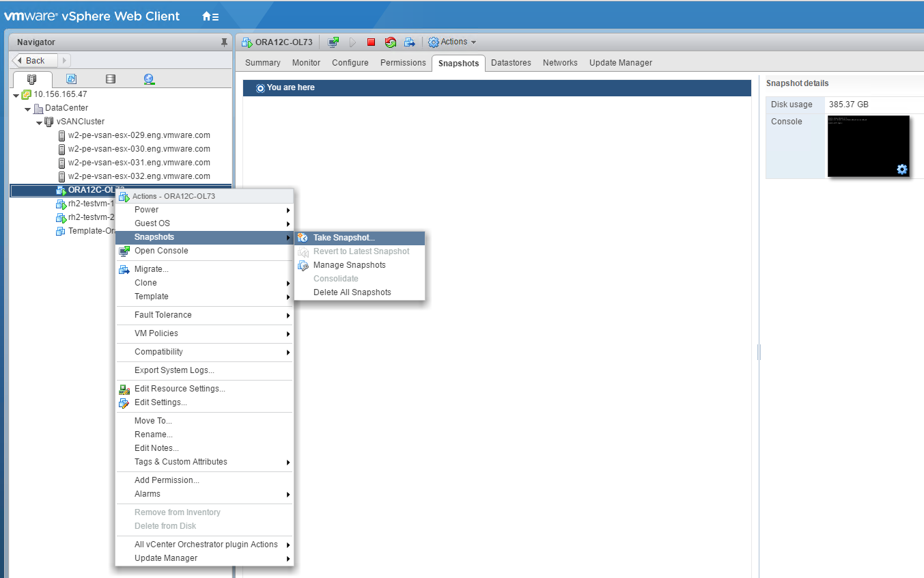
Task: Click the gear icon on console thumbnail
Action: pyautogui.click(x=902, y=169)
